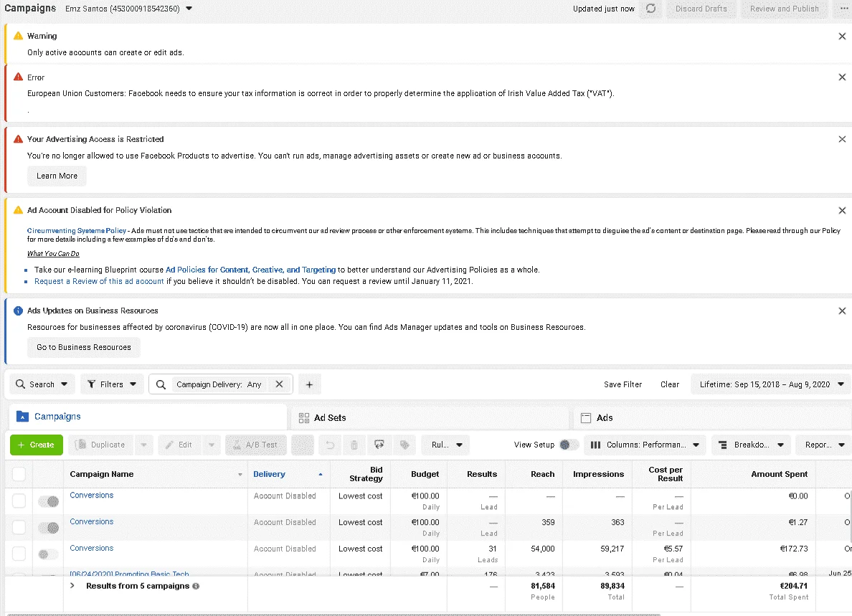Screen dimensions: 852x616
Task: Click the '€204.71' total spent value
Action: coord(793,586)
